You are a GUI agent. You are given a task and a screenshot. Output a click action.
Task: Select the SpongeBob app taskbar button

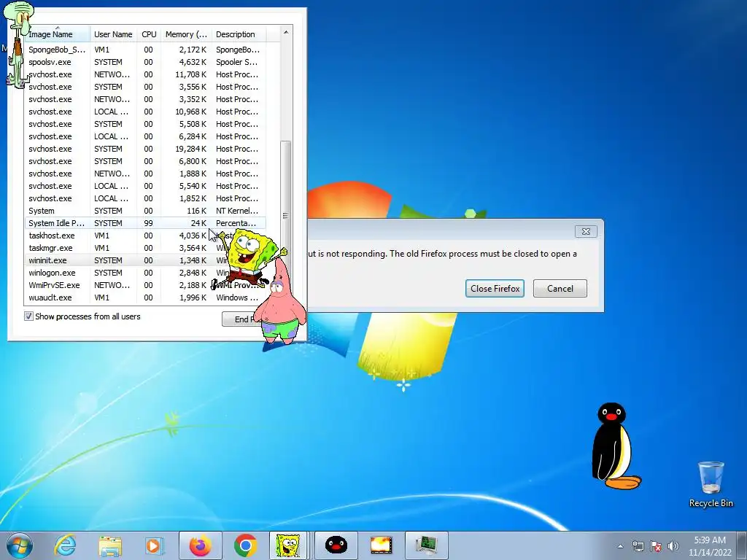pos(288,545)
